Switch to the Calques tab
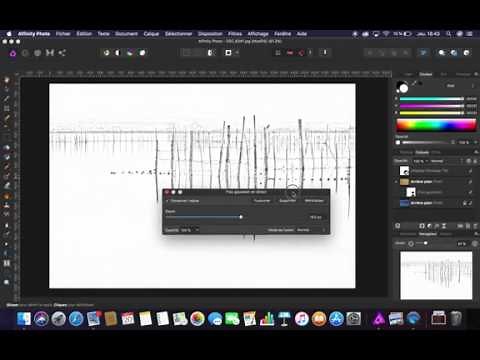Screen dimensions: 480x360 [x=422, y=152]
